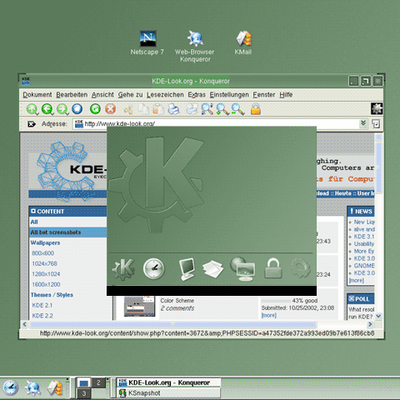Image resolution: width=400 pixels, height=400 pixels.
Task: Open the Lesezeichen menu
Action: [165, 95]
